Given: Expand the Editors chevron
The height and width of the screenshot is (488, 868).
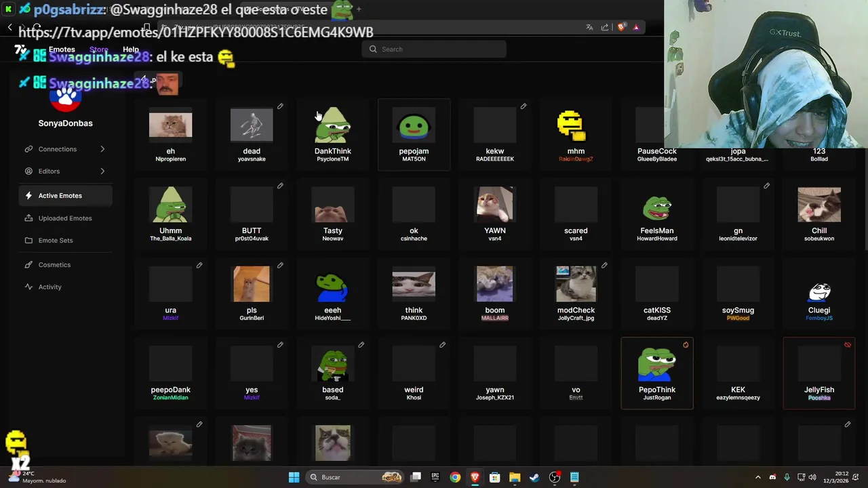Looking at the screenshot, I should coord(102,171).
